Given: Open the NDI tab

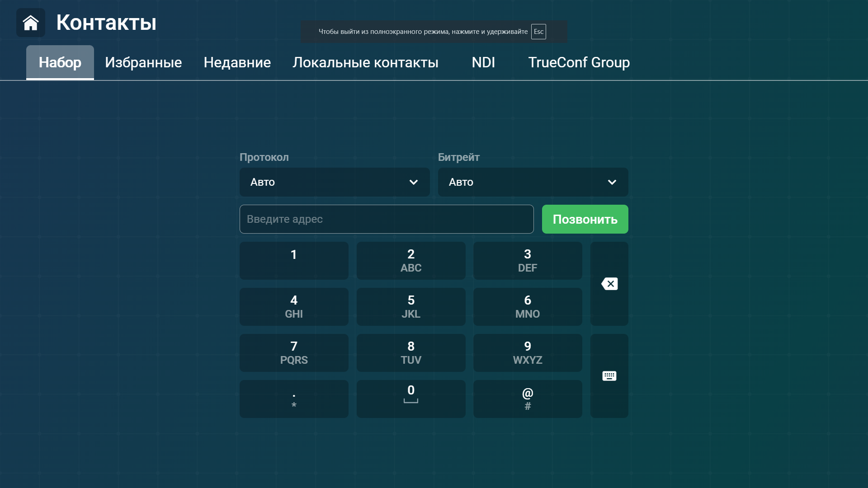Looking at the screenshot, I should point(483,62).
